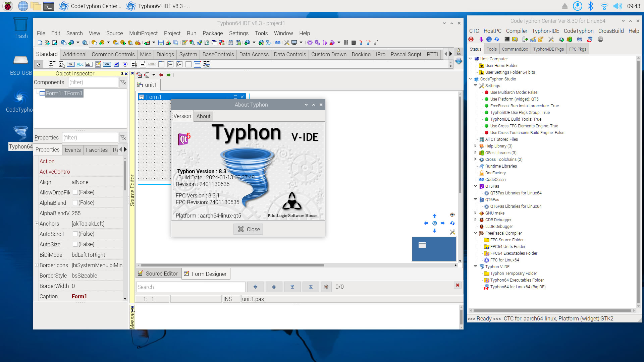The height and width of the screenshot is (362, 644).
Task: Select the TCheckBox component icon
Action: pyautogui.click(x=116, y=64)
